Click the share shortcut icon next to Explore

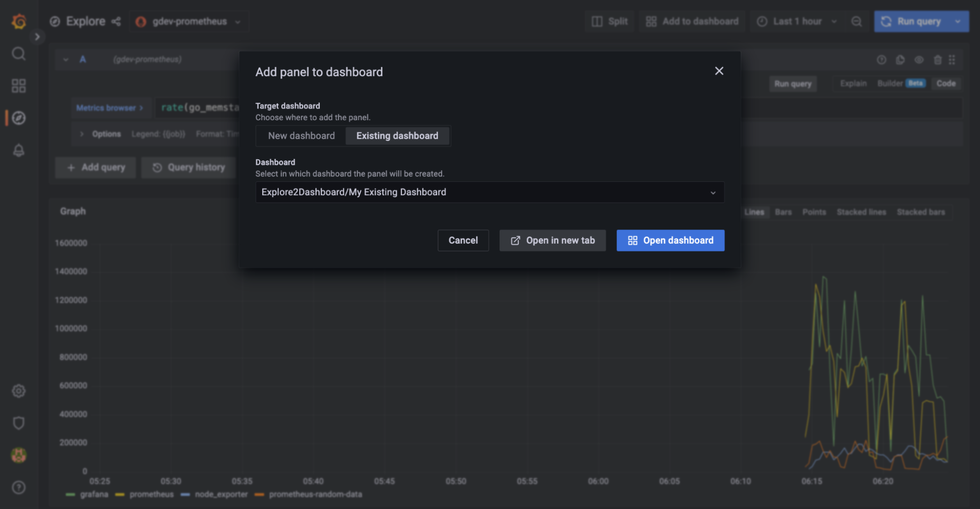point(116,21)
